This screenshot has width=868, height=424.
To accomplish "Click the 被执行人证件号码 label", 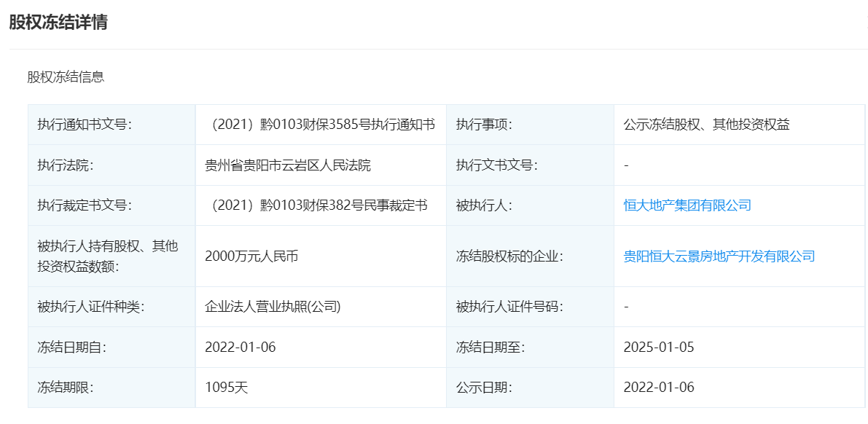I will 509,307.
